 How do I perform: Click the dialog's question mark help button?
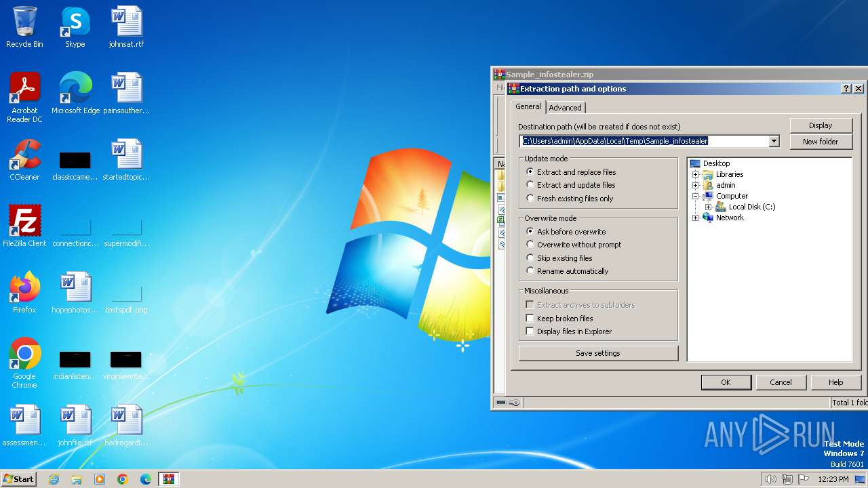(846, 89)
